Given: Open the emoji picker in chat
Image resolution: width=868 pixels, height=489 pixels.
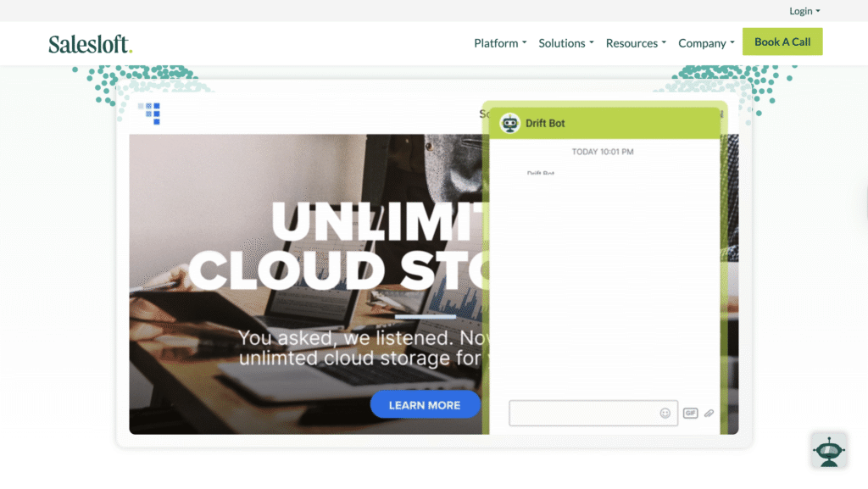Looking at the screenshot, I should pos(665,414).
